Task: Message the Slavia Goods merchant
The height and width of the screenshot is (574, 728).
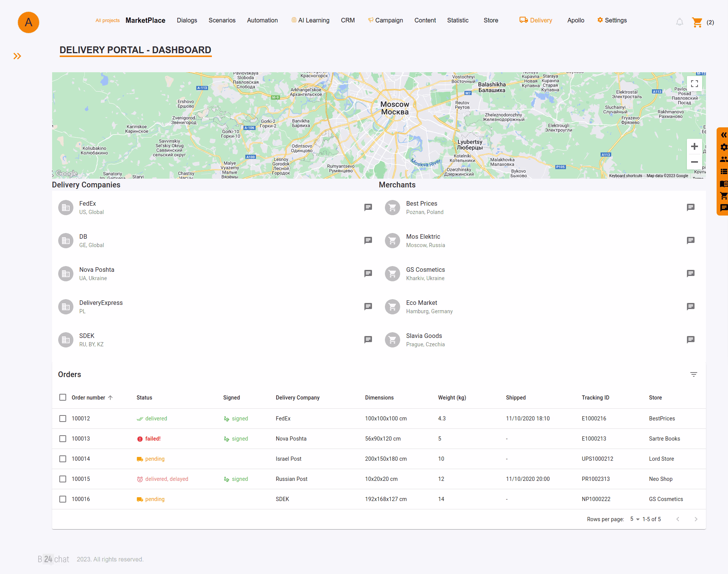Action: point(691,339)
